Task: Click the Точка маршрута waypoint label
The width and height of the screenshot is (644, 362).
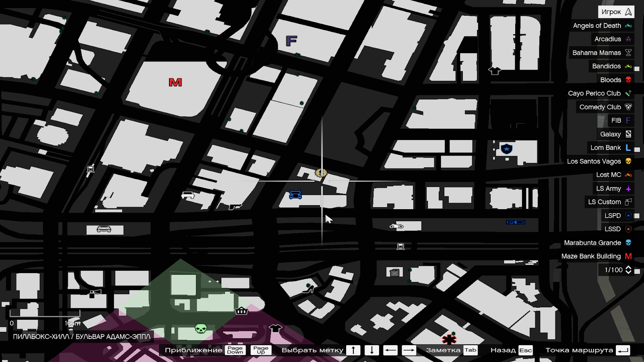Action: tap(579, 350)
